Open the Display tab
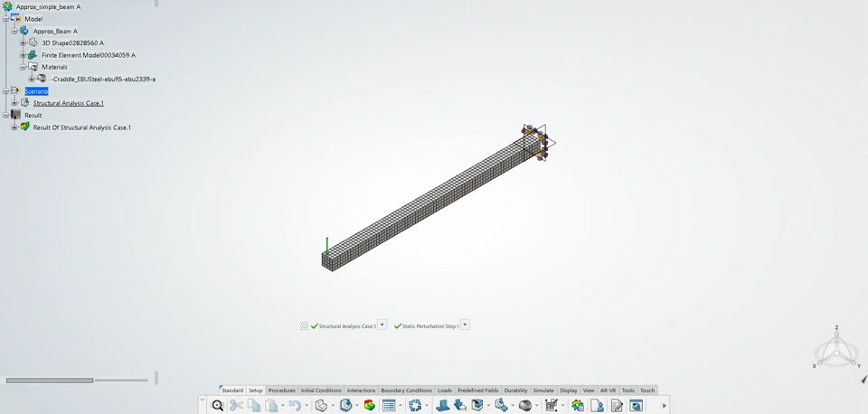 (569, 390)
